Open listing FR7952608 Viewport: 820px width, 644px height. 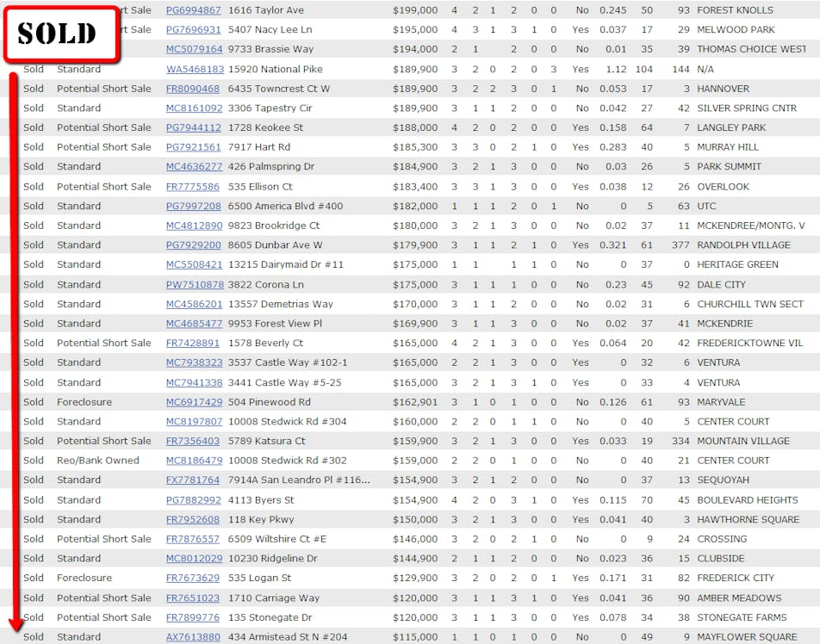point(193,520)
